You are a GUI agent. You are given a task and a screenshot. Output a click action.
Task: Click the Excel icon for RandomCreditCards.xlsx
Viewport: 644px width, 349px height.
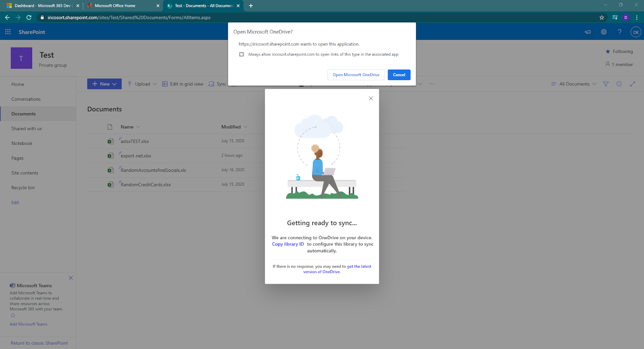pos(110,185)
